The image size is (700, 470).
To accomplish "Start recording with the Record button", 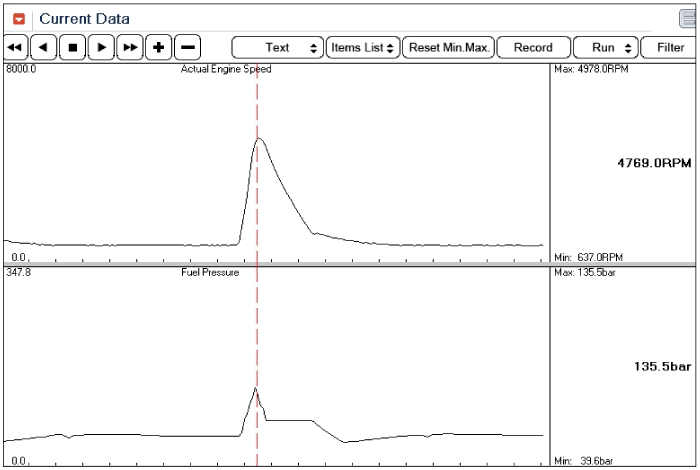I will click(533, 48).
